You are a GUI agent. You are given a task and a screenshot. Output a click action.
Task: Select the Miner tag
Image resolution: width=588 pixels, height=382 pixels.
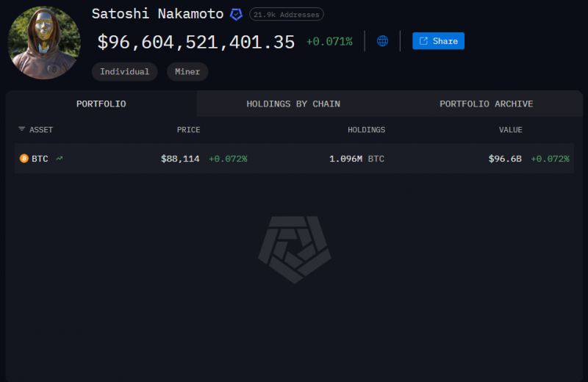187,71
